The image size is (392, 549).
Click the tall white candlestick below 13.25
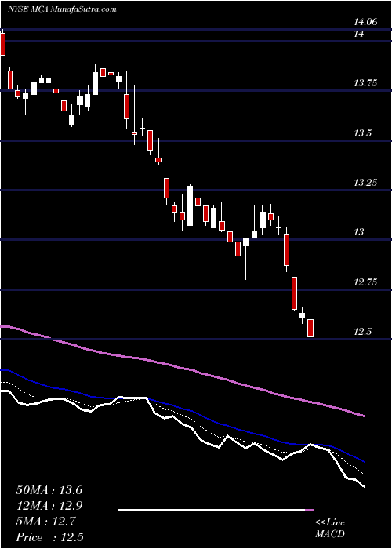tap(190, 205)
